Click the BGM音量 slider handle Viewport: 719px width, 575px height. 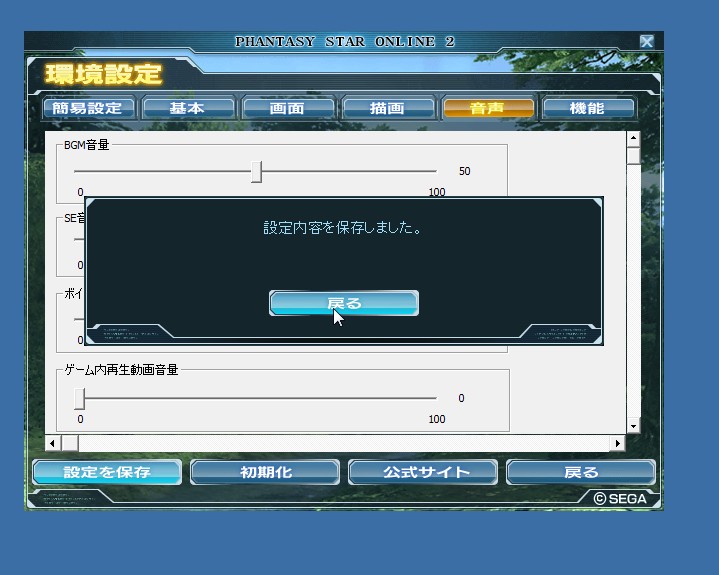coord(257,172)
